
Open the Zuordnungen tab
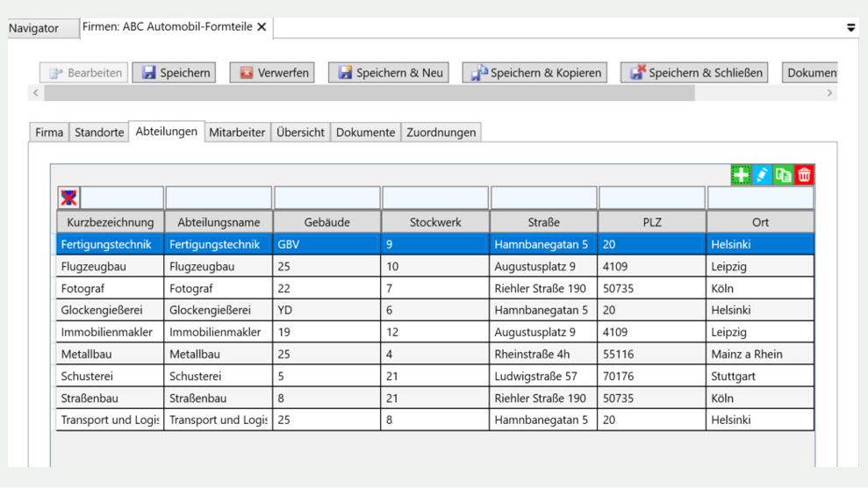pos(441,133)
